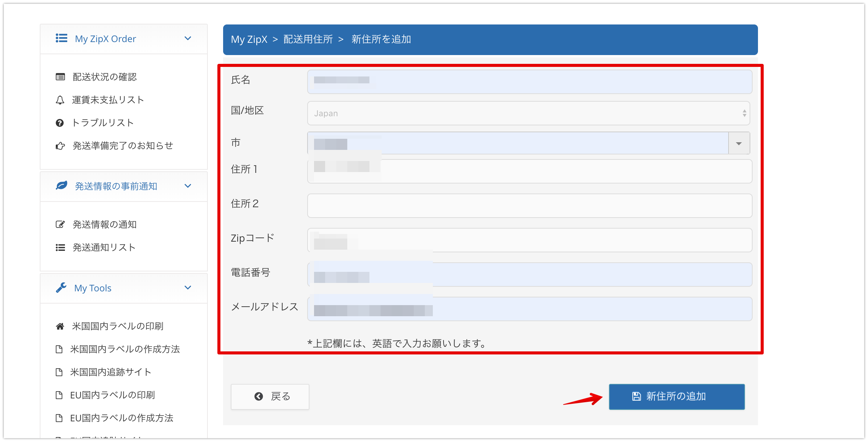Collapse the My Tools section chevron
The image size is (868, 442).
188,288
